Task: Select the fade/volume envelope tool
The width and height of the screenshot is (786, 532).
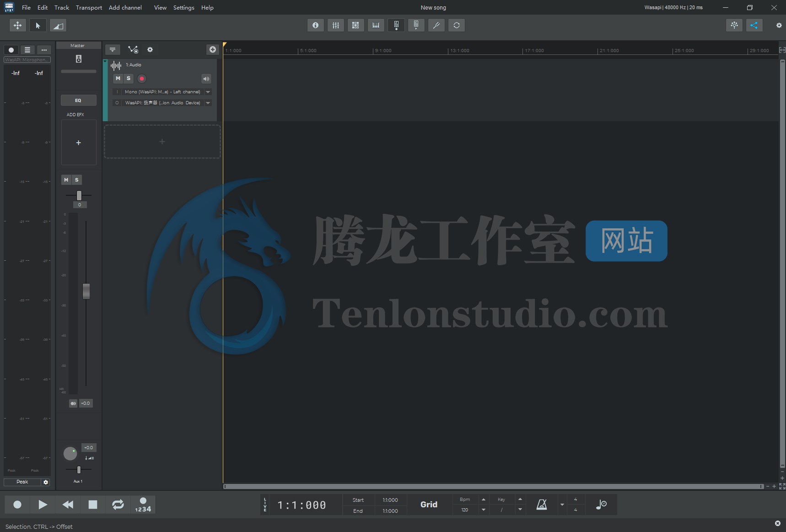Action: [58, 26]
